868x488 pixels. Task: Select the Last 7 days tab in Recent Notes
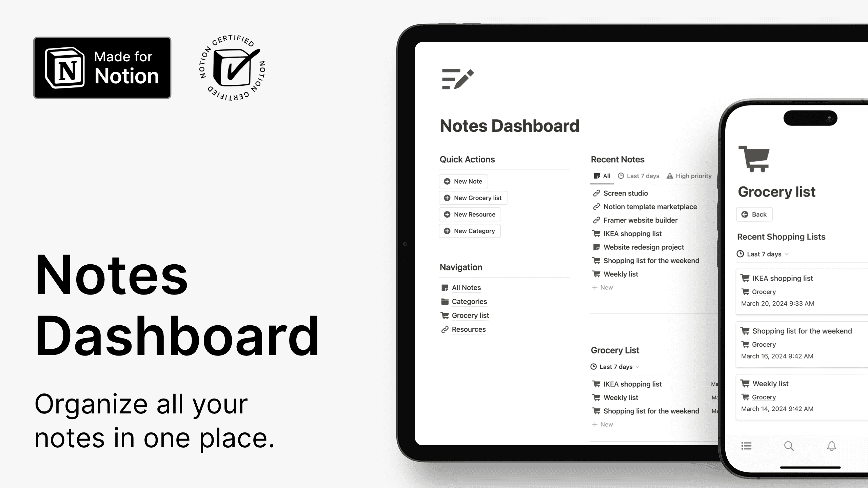coord(643,176)
